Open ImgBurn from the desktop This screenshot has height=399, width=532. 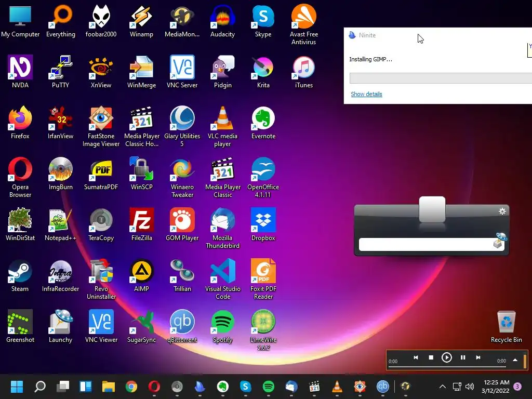(60, 174)
